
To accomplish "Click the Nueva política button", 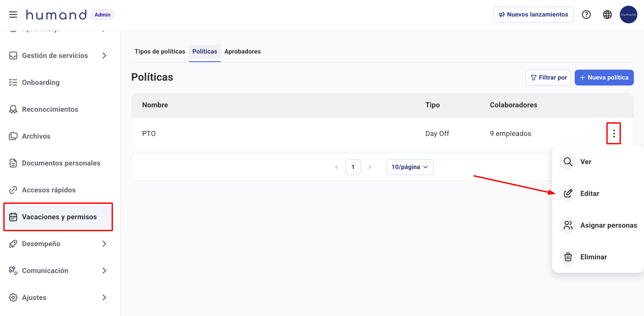I will click(x=604, y=78).
